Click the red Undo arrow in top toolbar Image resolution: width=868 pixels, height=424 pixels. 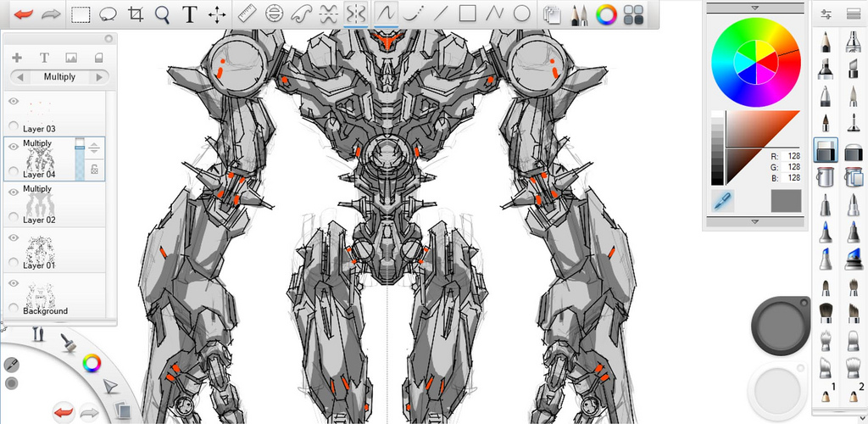pyautogui.click(x=24, y=14)
